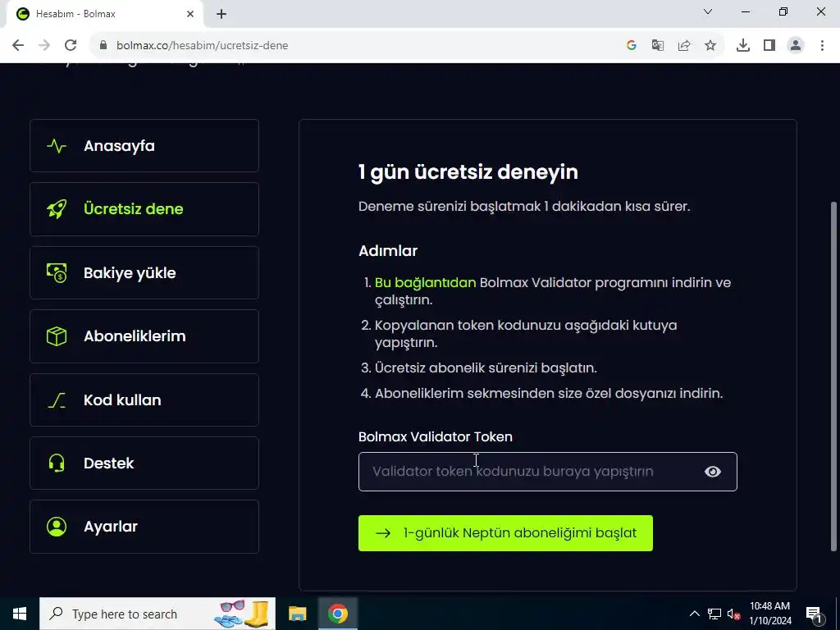Open the notification center icon
This screenshot has height=630, width=840.
(x=814, y=614)
